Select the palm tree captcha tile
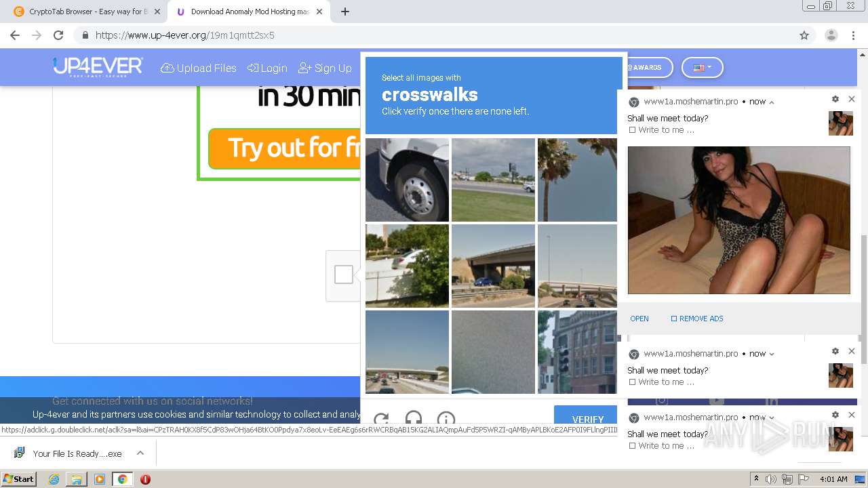This screenshot has height=488, width=868. [x=577, y=180]
